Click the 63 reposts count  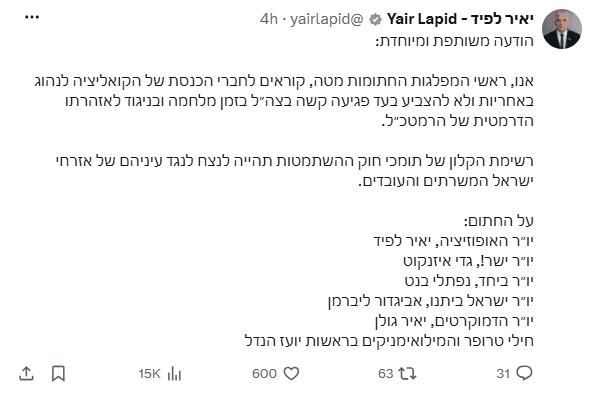pyautogui.click(x=386, y=374)
